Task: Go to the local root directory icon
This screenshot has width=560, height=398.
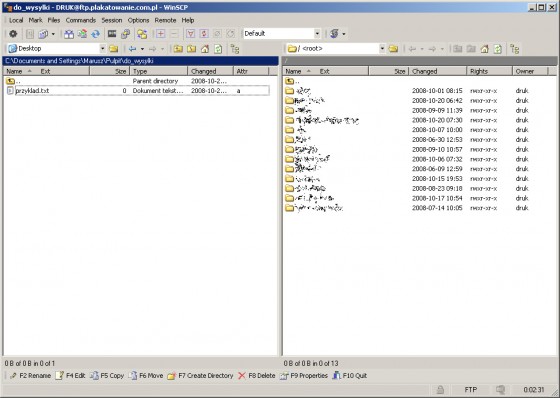Action: coord(191,49)
